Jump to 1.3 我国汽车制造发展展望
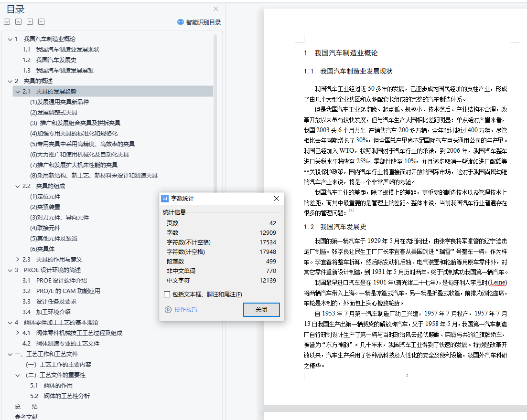The image size is (527, 420). tap(58, 71)
